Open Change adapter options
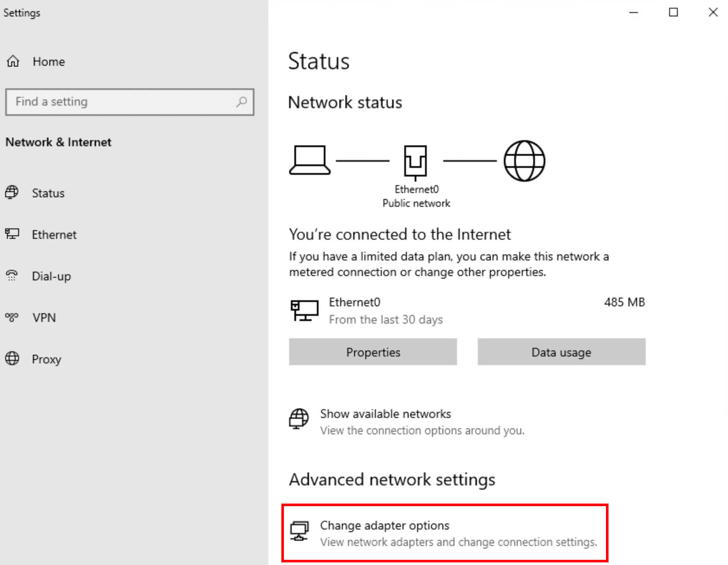Viewport: 728px width, 565px height. pyautogui.click(x=384, y=526)
